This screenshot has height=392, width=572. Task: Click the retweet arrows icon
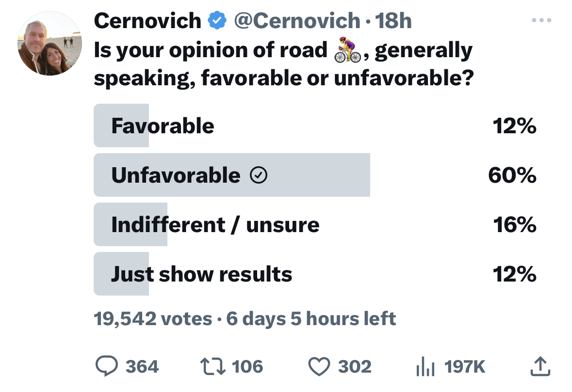(212, 366)
